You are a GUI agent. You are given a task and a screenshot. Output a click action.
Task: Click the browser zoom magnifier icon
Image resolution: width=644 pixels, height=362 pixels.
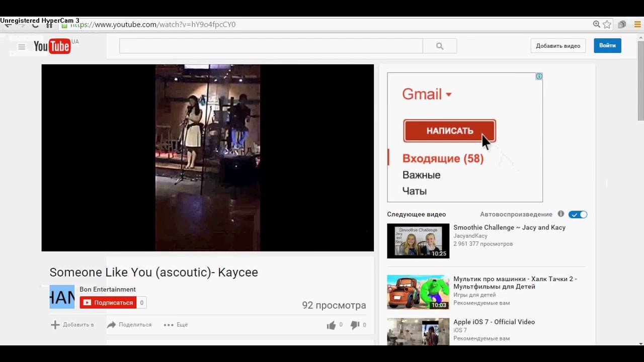(596, 24)
